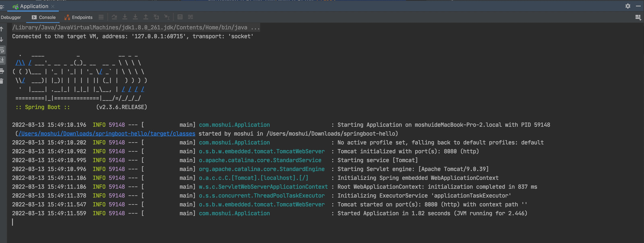
Task: Click the 'Started Application in 1.82 seconds' message
Action: [x=432, y=213]
